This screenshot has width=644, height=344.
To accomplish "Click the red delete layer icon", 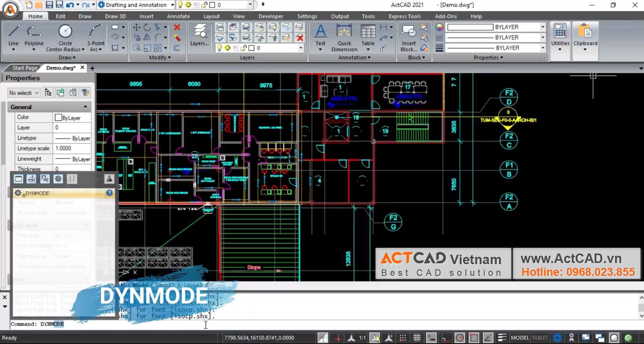I will pos(300,38).
